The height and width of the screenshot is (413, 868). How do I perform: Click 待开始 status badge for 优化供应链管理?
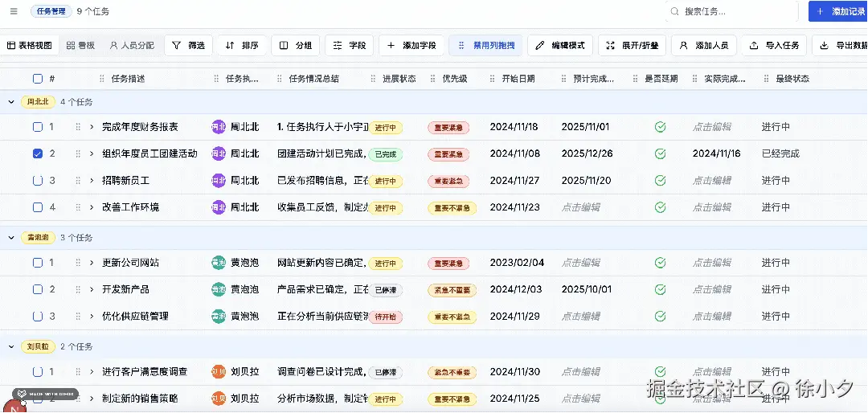386,317
